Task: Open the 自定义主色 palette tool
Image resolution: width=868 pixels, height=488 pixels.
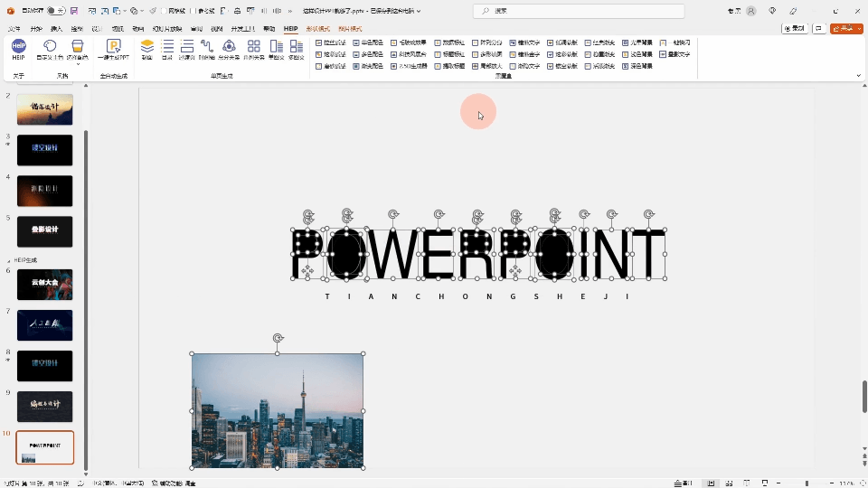Action: tap(50, 49)
